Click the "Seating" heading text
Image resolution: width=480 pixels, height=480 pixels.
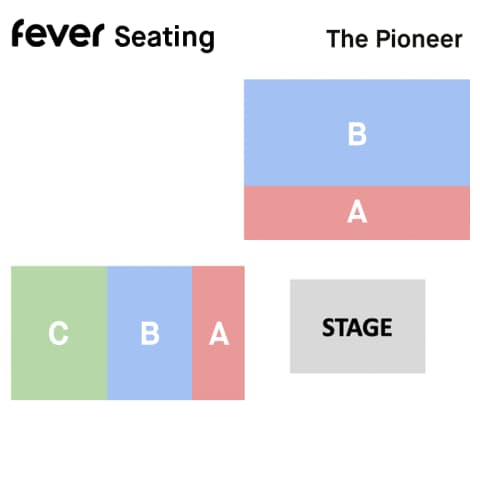(x=165, y=38)
